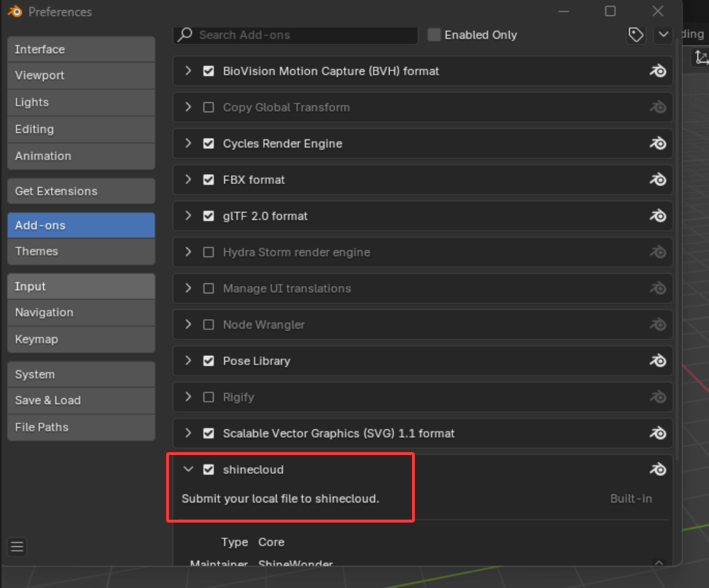Viewport: 709px width, 588px height.
Task: Collapse the shinecloud add-on details
Action: (188, 469)
